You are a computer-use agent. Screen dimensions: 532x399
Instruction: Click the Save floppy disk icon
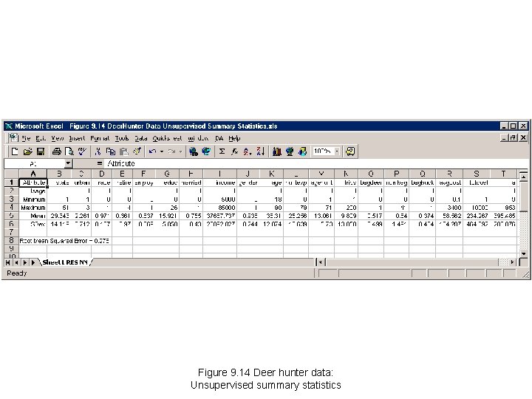pyautogui.click(x=41, y=151)
